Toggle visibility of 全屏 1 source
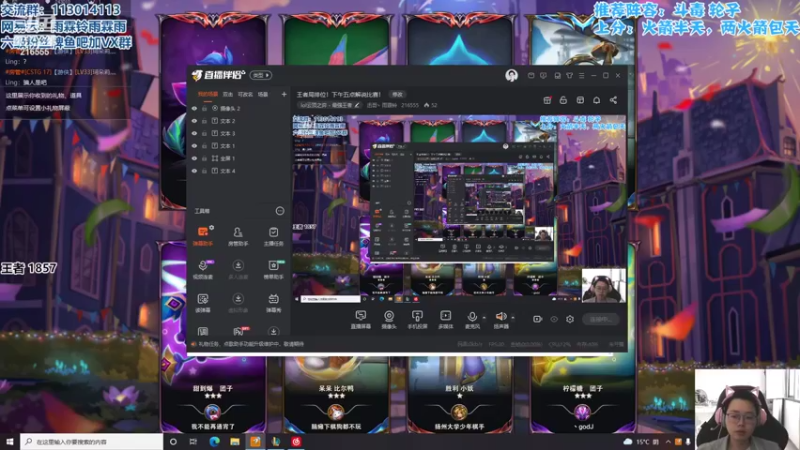Screen dimensions: 800x450 (x=194, y=158)
